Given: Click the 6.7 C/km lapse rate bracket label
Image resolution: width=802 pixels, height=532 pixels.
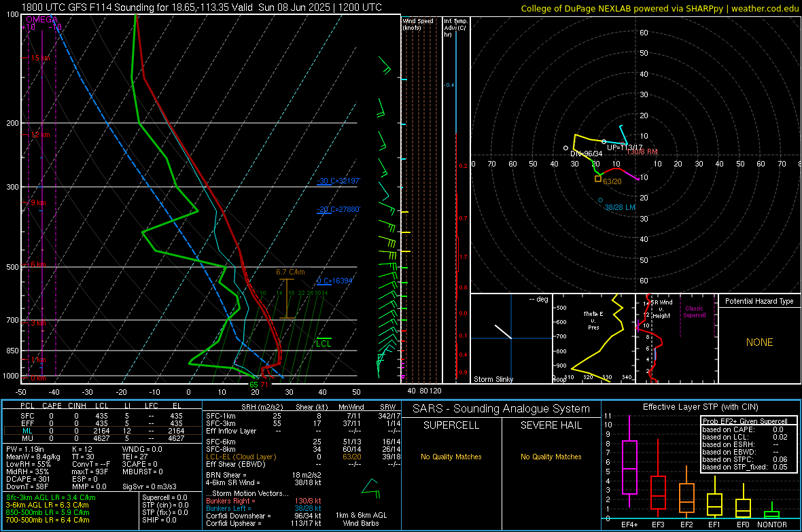Looking at the screenshot, I should [x=290, y=272].
